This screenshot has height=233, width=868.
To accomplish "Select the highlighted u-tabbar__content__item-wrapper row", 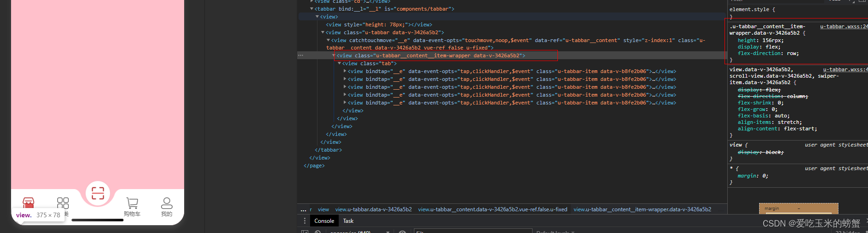I will click(511, 55).
